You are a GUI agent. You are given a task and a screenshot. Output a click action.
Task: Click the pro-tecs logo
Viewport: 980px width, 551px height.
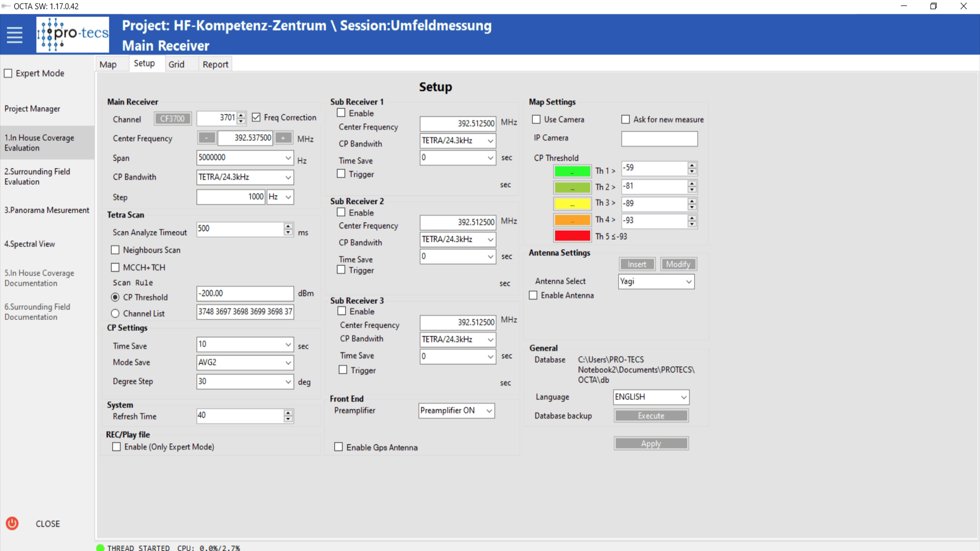pyautogui.click(x=72, y=35)
